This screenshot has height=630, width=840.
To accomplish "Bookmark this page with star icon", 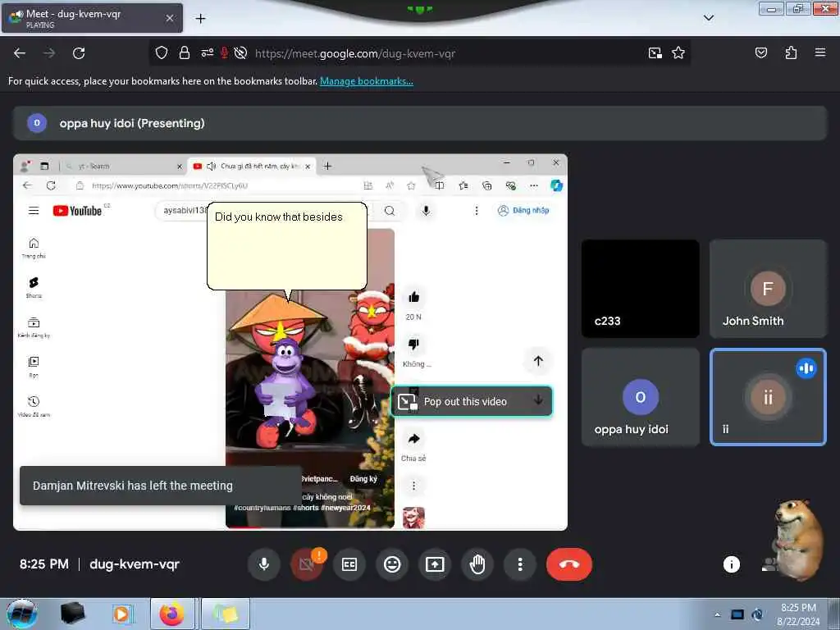I will tap(678, 53).
